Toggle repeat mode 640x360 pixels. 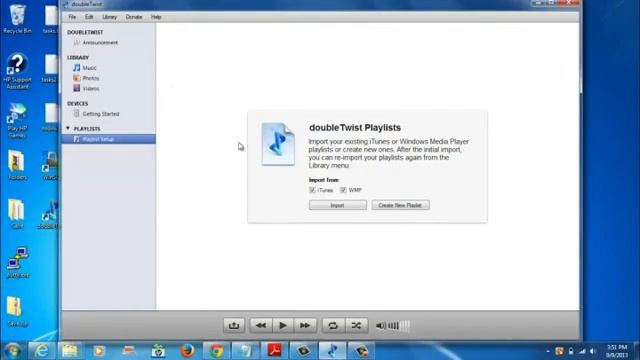pos(333,325)
